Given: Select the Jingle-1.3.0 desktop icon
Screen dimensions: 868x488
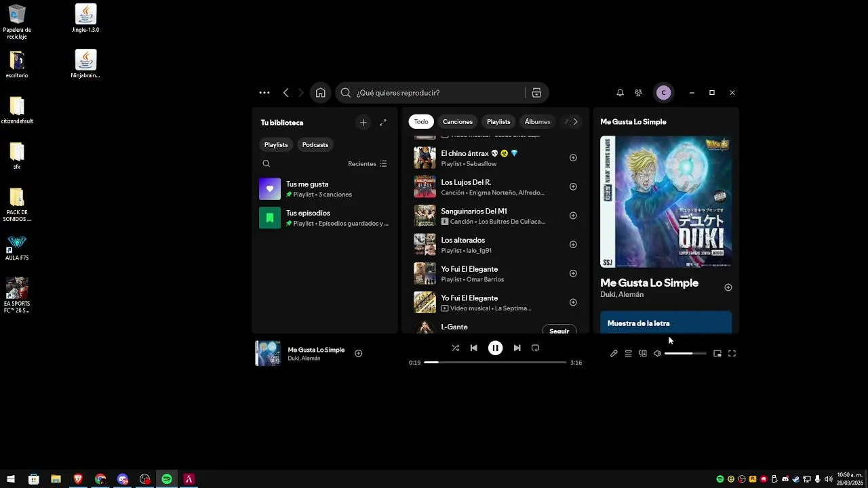Looking at the screenshot, I should click(85, 18).
